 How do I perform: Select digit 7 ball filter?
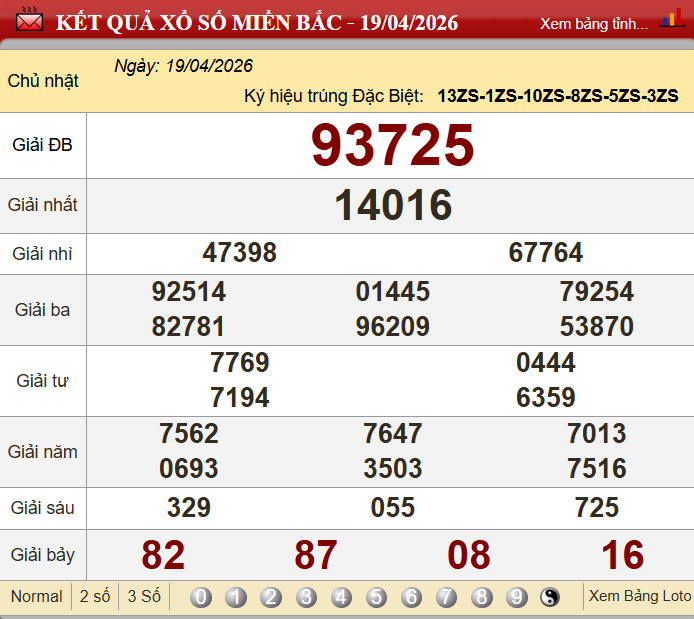(446, 597)
